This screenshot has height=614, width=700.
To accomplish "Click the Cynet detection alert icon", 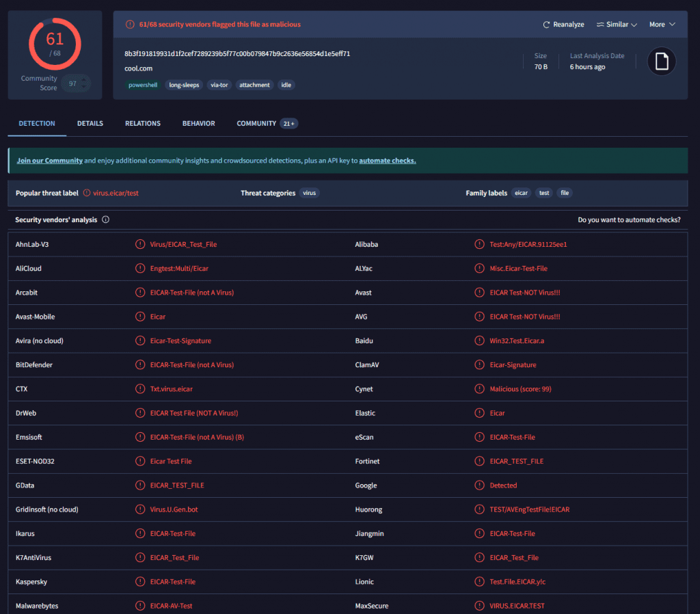I will click(479, 389).
